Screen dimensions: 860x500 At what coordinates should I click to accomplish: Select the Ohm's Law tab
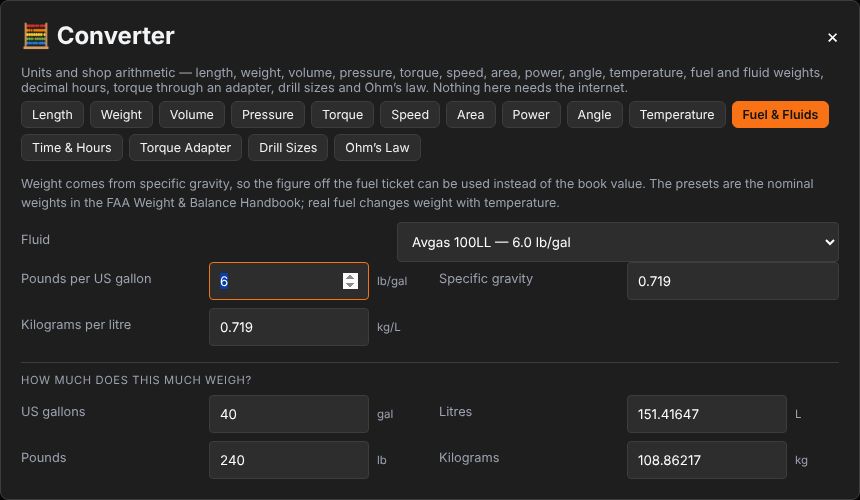point(377,147)
